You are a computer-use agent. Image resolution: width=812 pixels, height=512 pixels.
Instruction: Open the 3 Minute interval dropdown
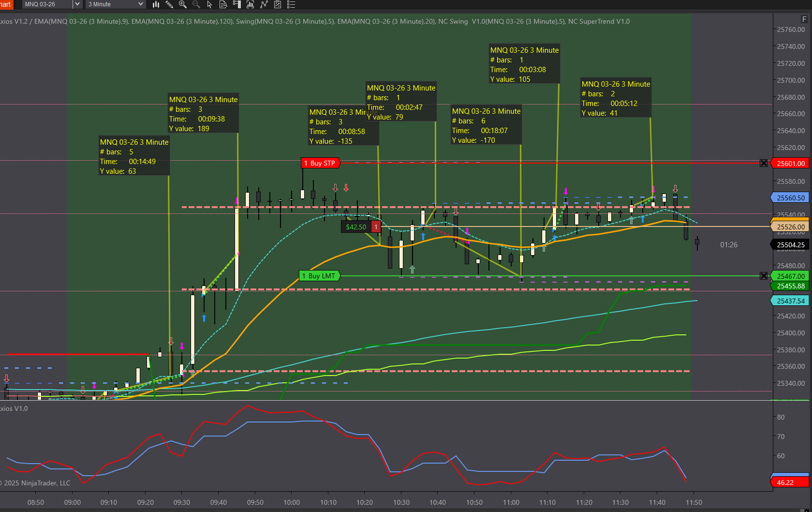coord(115,4)
